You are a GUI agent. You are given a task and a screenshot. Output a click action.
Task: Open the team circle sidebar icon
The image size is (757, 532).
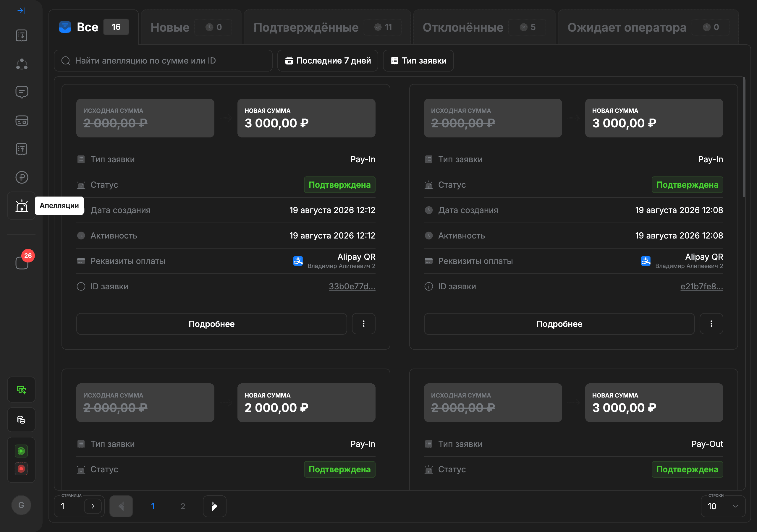tap(21, 64)
